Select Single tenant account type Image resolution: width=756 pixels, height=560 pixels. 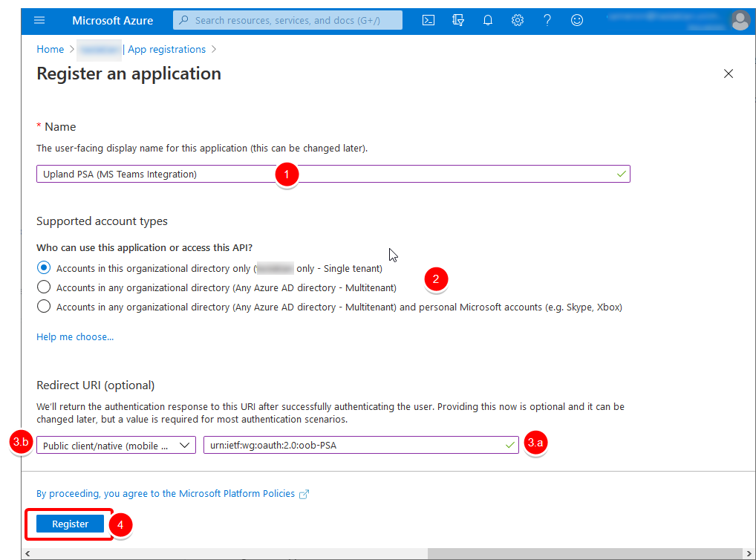point(44,268)
